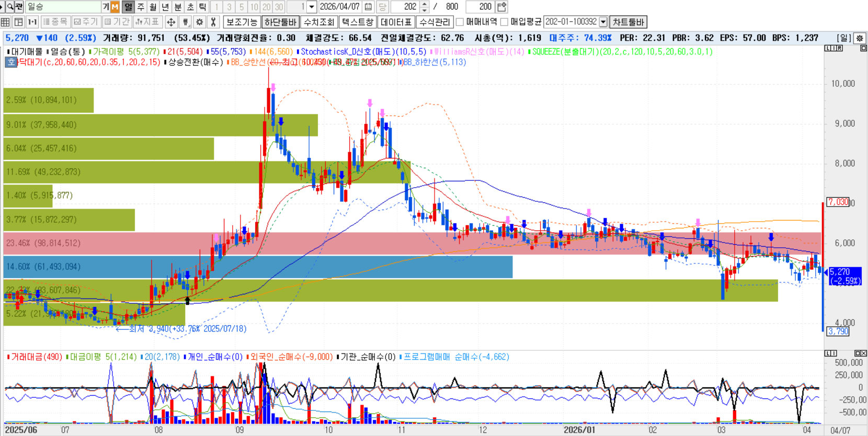The height and width of the screenshot is (436, 868).
Task: Select the crosshair move tool icon
Action: pos(171,22)
